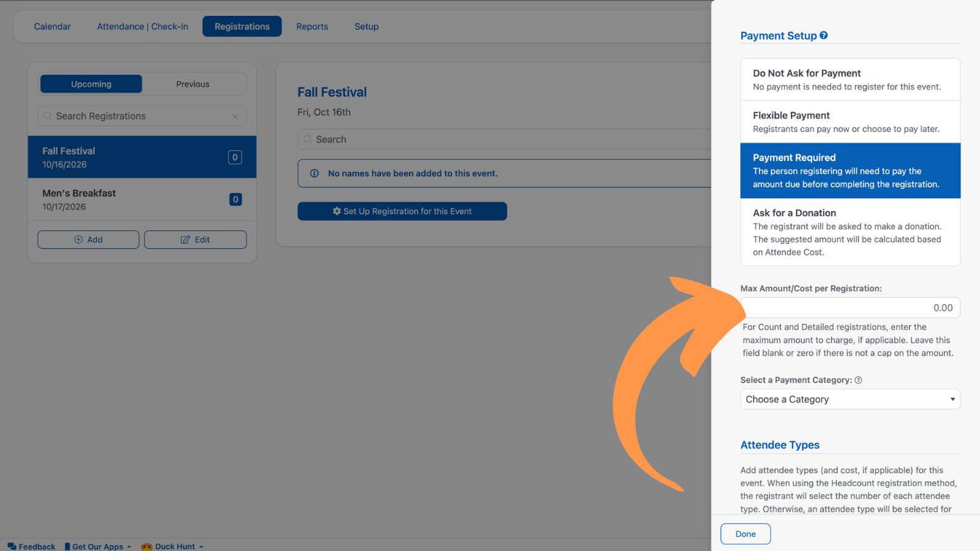Click the help icon beside Select a Payment Category
This screenshot has height=551, width=980.
pyautogui.click(x=858, y=380)
